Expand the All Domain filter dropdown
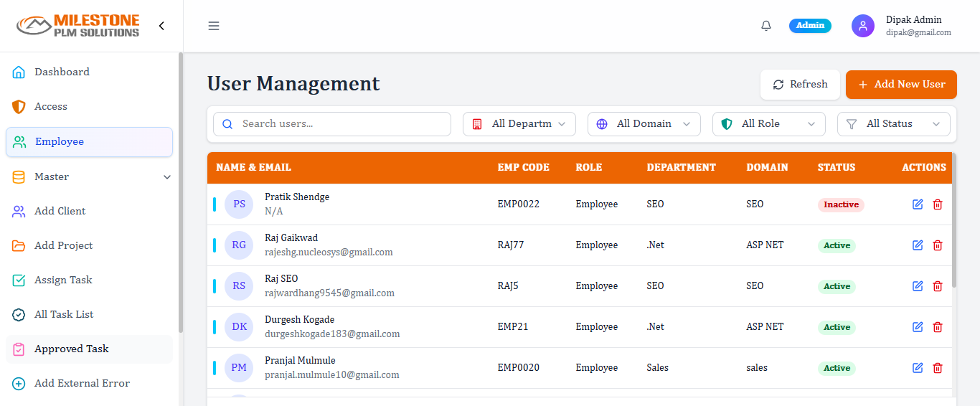This screenshot has width=980, height=406. coord(644,124)
